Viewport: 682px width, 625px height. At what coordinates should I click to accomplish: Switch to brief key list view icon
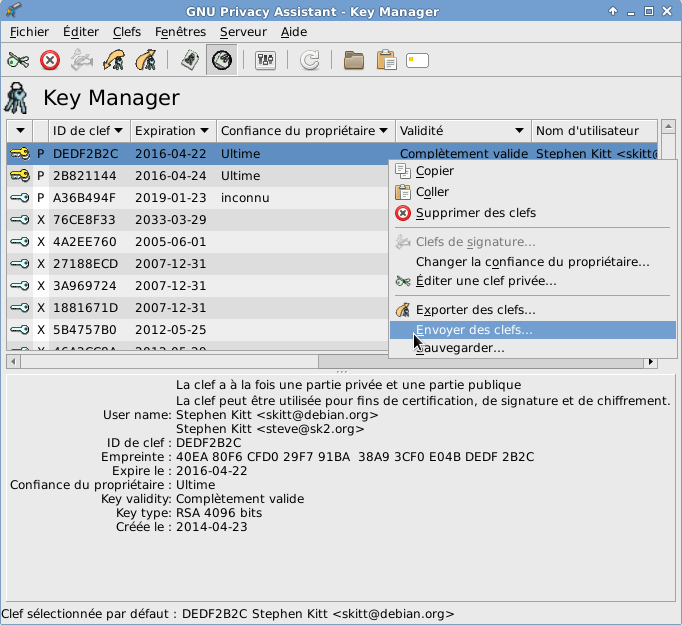tap(190, 61)
